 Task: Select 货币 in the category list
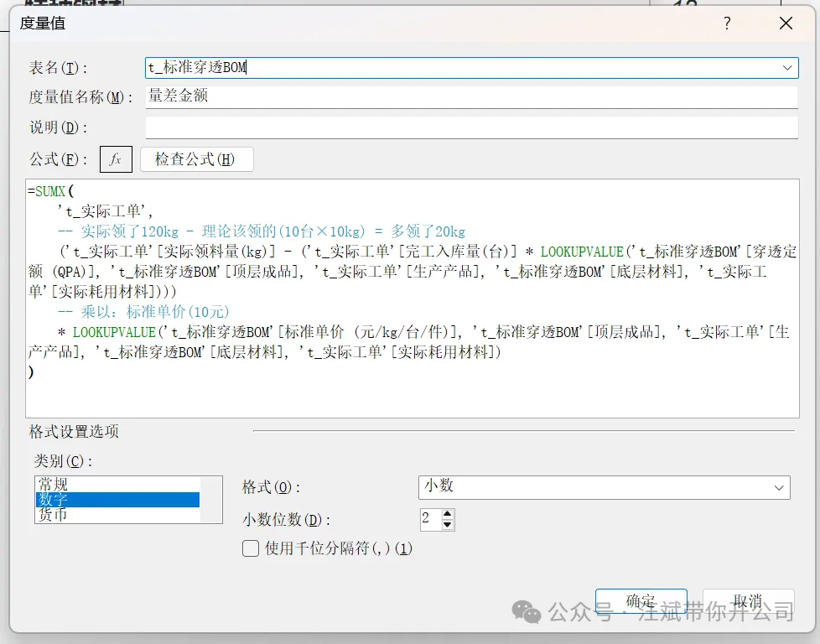click(x=117, y=515)
